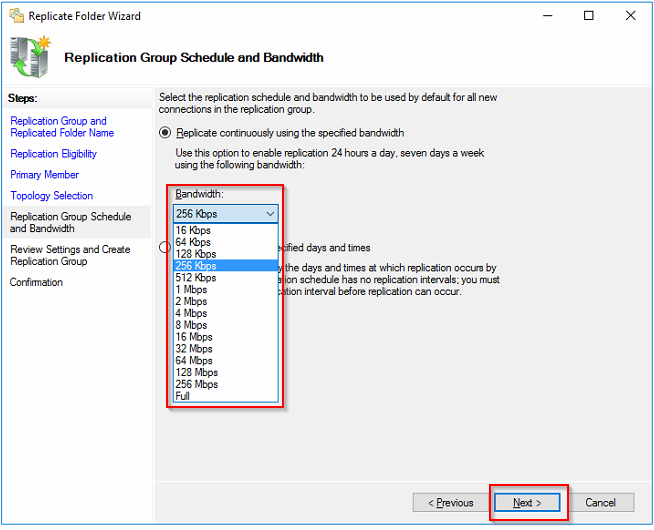The image size is (654, 530).
Task: Pick 64 Kbps from the list
Action: tap(192, 242)
